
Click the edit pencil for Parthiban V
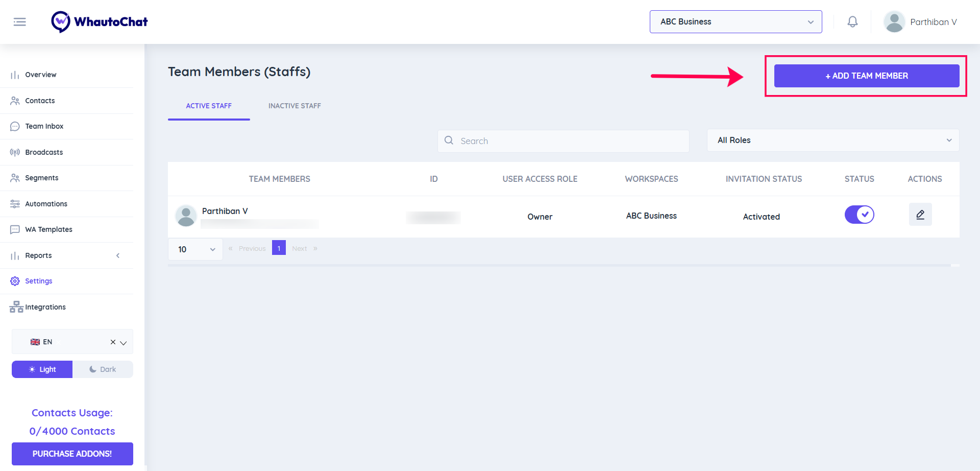click(920, 215)
